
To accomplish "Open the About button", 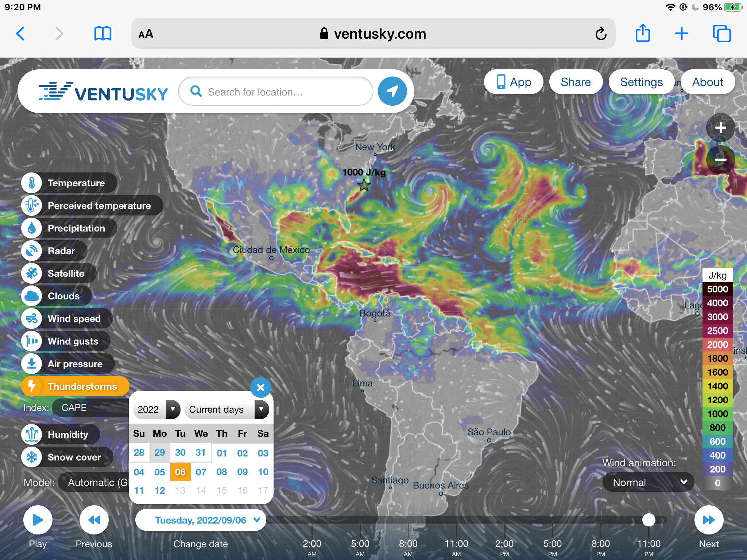I will [x=708, y=82].
